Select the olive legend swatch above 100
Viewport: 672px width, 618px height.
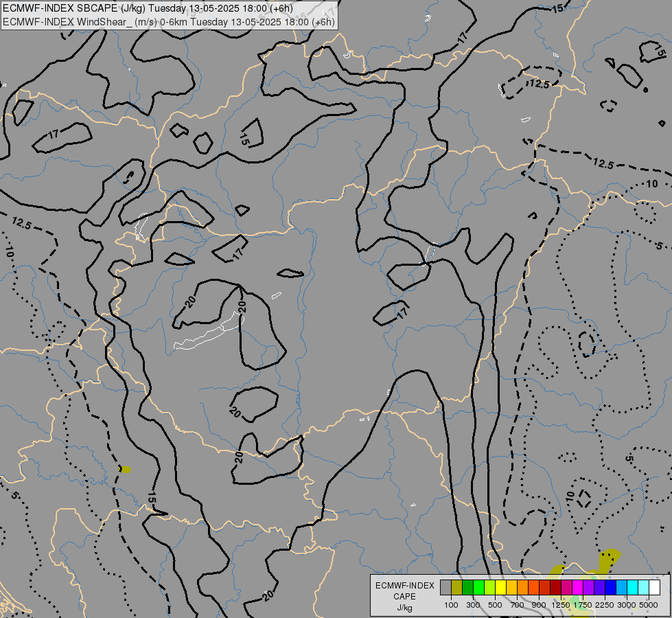(x=457, y=588)
